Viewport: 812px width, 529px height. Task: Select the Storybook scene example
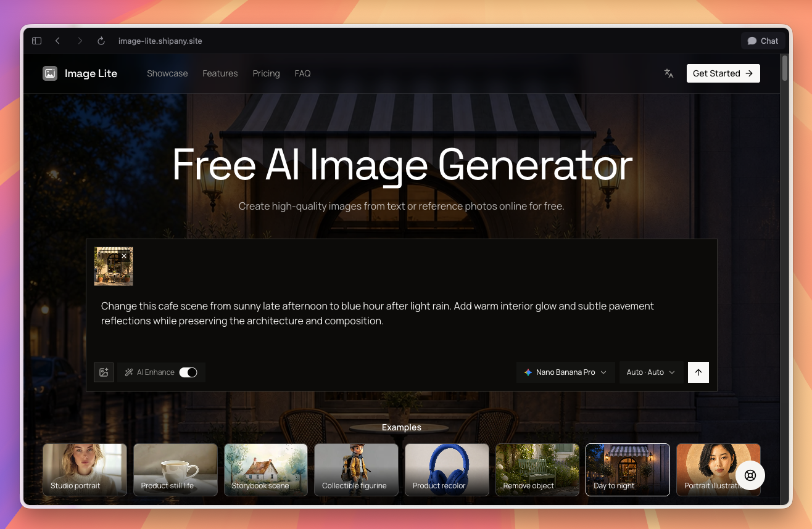point(266,470)
